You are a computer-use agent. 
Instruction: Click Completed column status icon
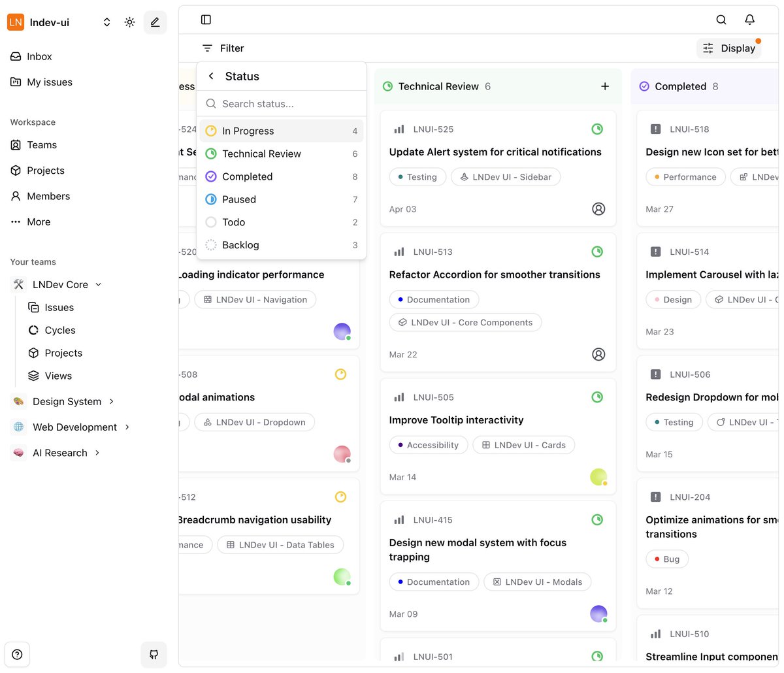pyautogui.click(x=644, y=86)
